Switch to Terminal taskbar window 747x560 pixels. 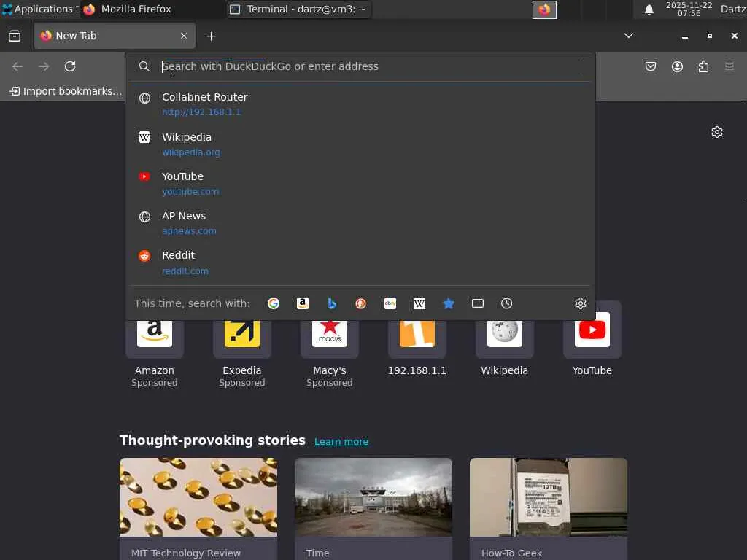coord(298,9)
